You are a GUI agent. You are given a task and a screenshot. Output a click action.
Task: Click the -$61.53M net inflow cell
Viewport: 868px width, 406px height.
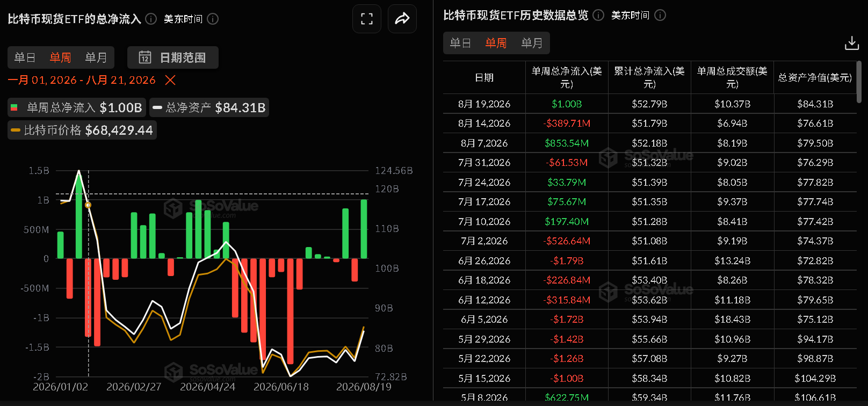point(567,163)
